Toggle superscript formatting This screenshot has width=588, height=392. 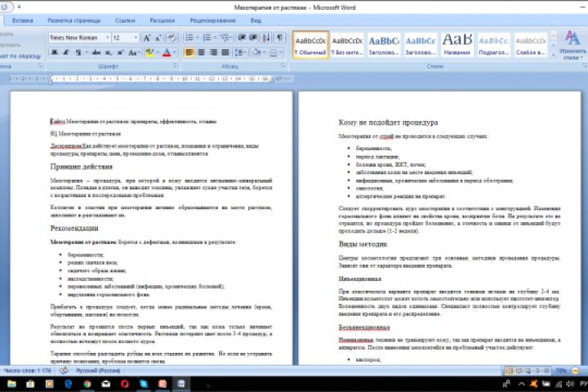coord(120,52)
